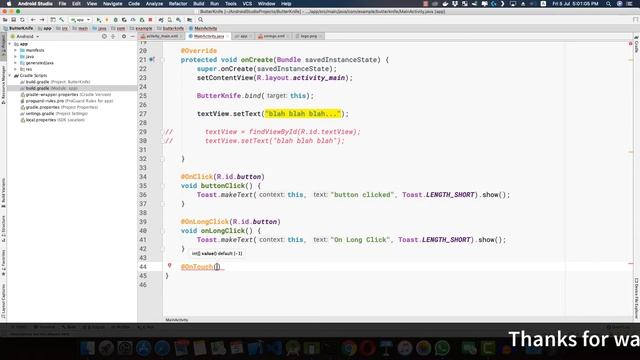The height and width of the screenshot is (360, 640).
Task: Expand the manifests folder
Action: click(x=16, y=50)
